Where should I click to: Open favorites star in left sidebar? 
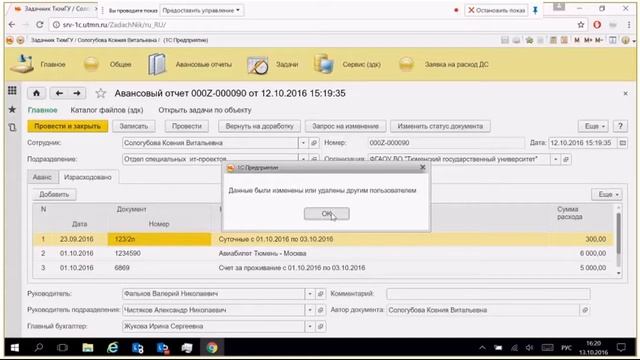12,109
